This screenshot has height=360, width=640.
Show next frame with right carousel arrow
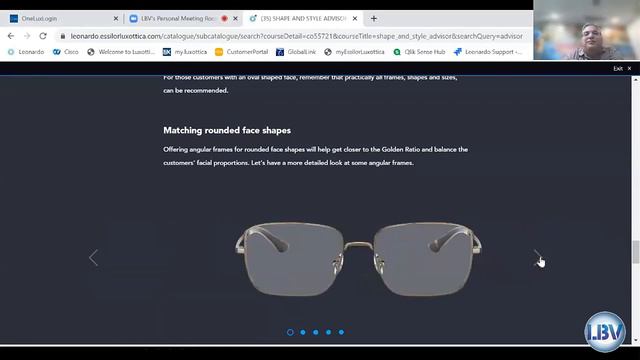pyautogui.click(x=538, y=258)
